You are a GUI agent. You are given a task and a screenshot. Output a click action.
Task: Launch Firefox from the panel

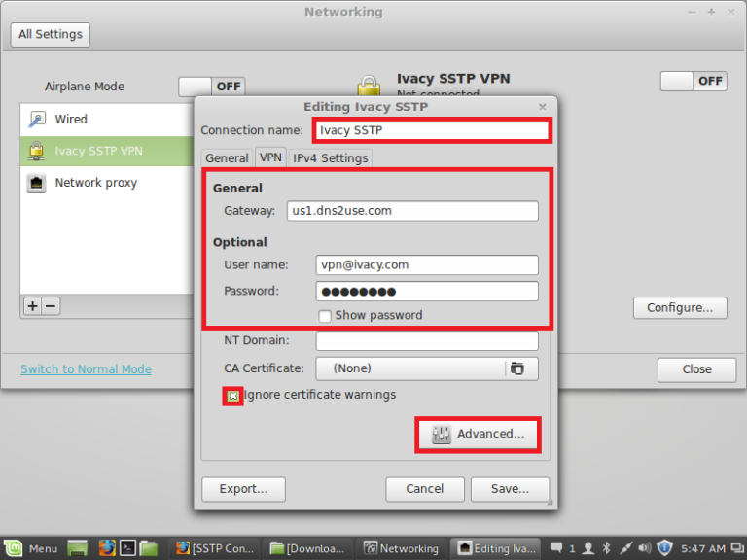(107, 548)
